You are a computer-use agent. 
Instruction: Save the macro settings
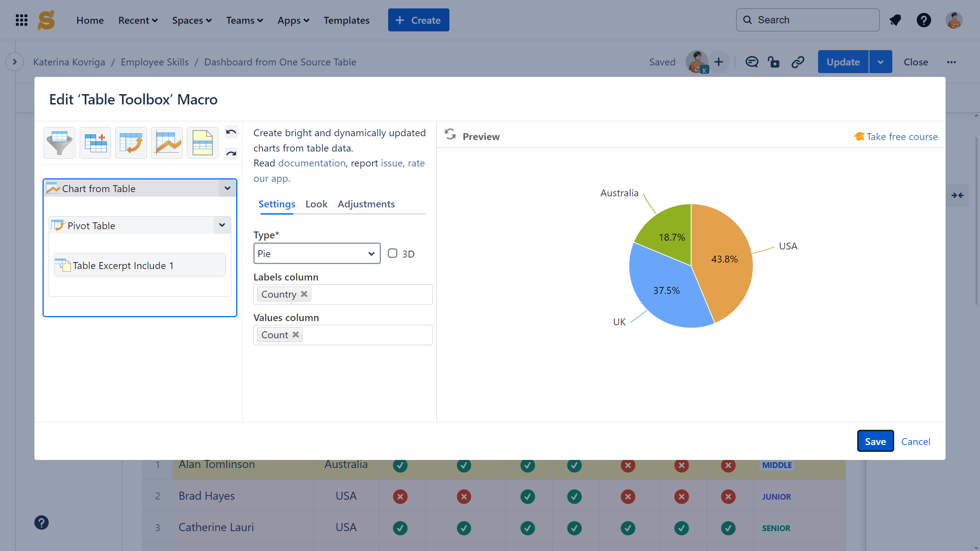point(875,441)
